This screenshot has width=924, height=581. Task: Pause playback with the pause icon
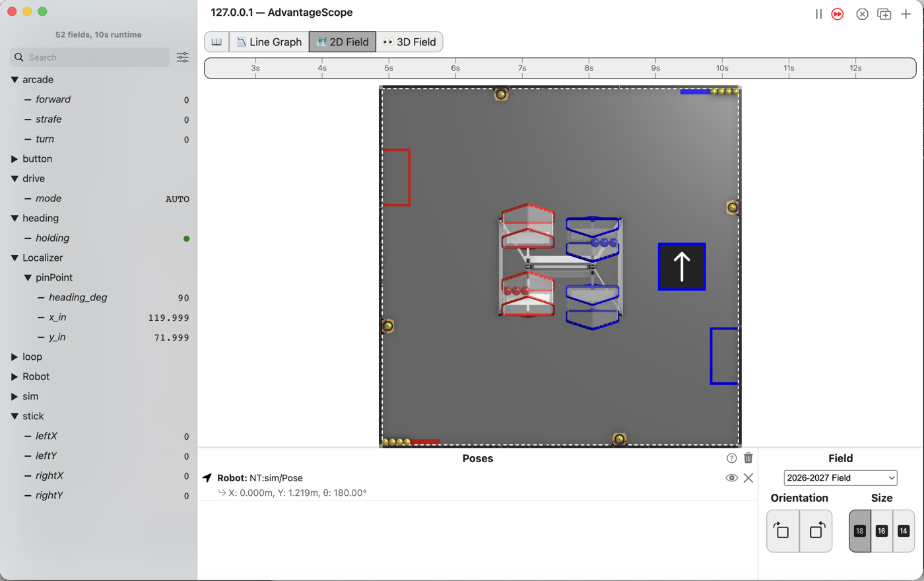[818, 14]
